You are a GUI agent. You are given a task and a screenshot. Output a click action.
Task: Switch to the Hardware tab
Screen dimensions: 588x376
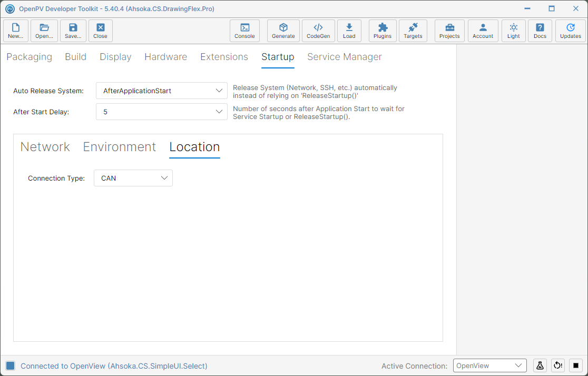point(166,56)
